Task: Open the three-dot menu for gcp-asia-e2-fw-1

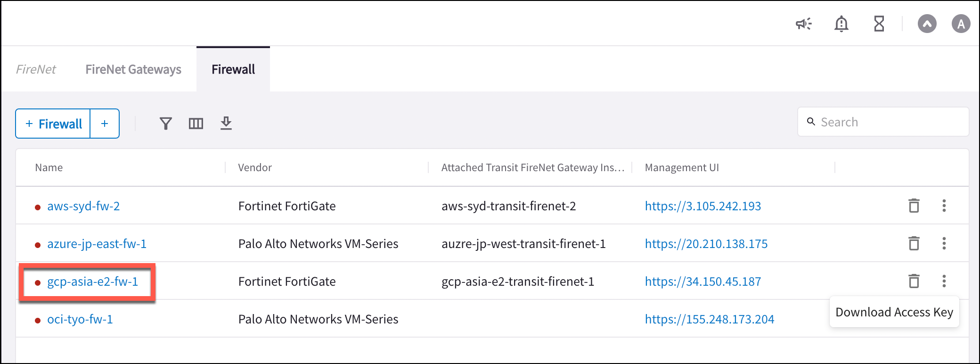Action: point(944,281)
